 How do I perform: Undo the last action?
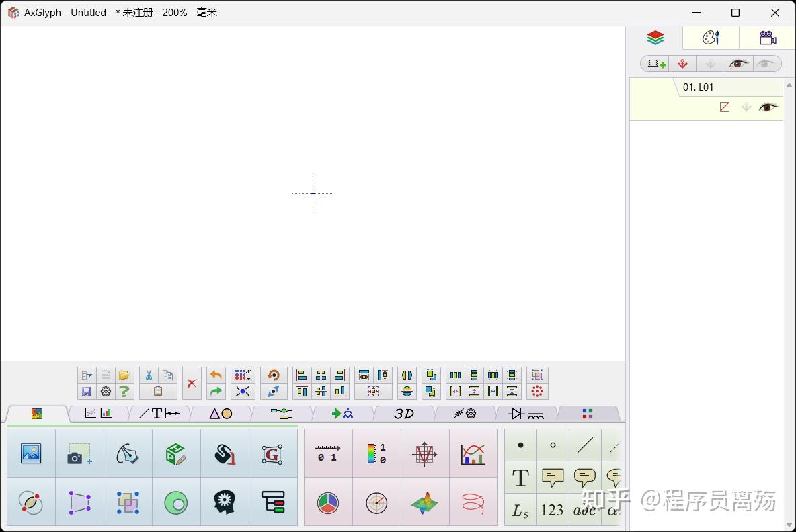click(x=214, y=375)
